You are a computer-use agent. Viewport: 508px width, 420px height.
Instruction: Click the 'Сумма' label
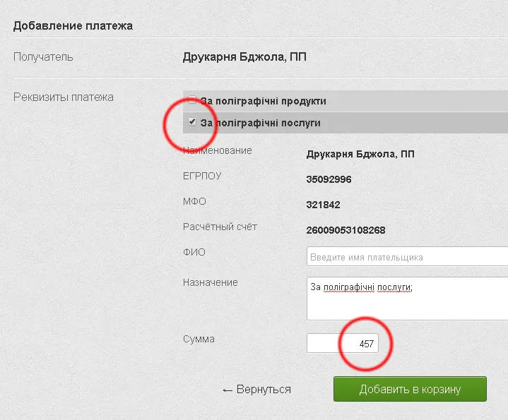[x=199, y=339]
